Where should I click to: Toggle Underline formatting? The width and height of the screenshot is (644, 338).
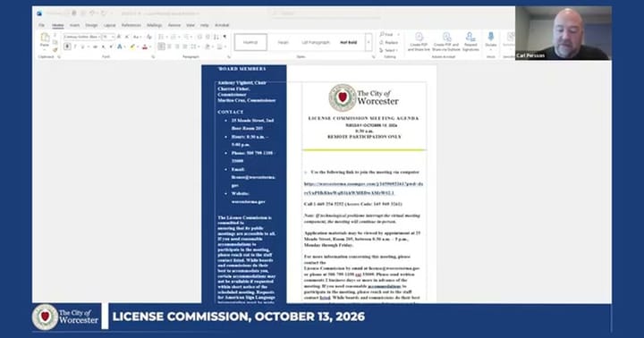pos(83,46)
